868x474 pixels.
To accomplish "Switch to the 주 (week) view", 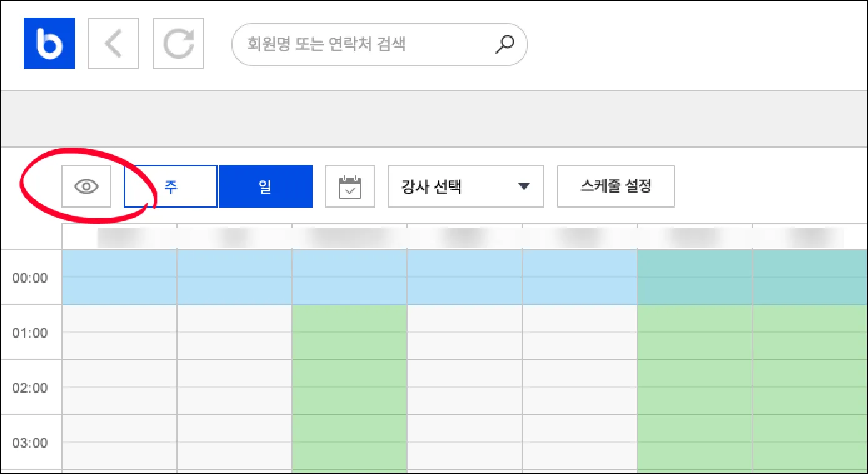I will point(171,186).
